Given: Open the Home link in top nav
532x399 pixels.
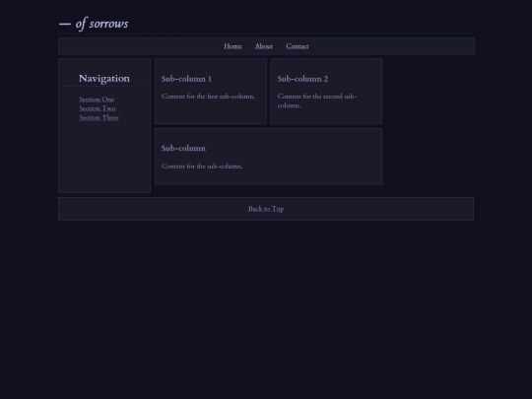Looking at the screenshot, I should click(233, 46).
